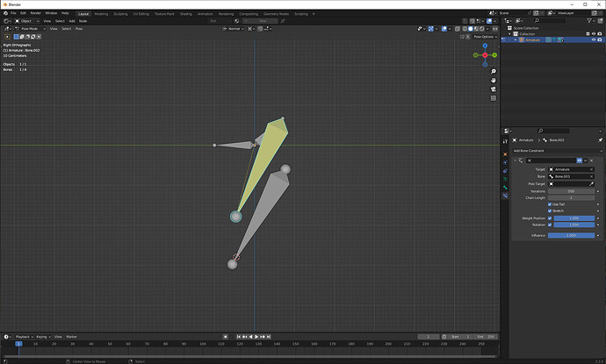Hide Collection in viewport via eye icon
The image size is (606, 364).
(594, 34)
